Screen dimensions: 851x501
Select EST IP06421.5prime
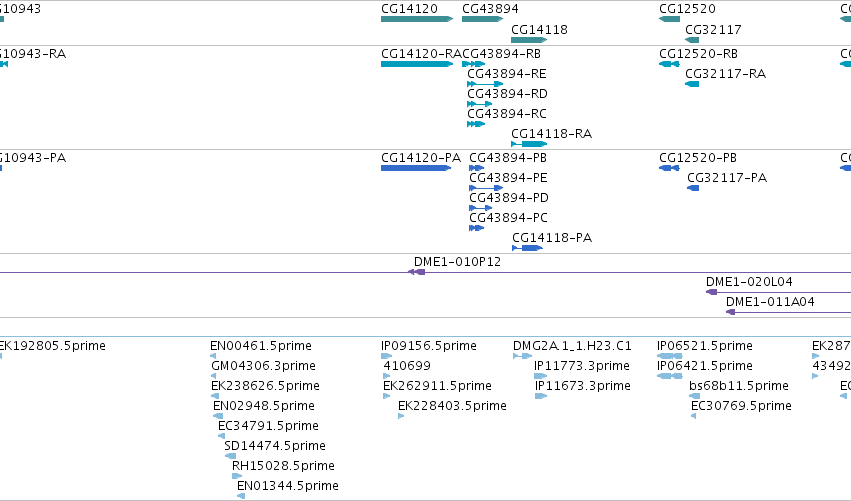(670, 376)
